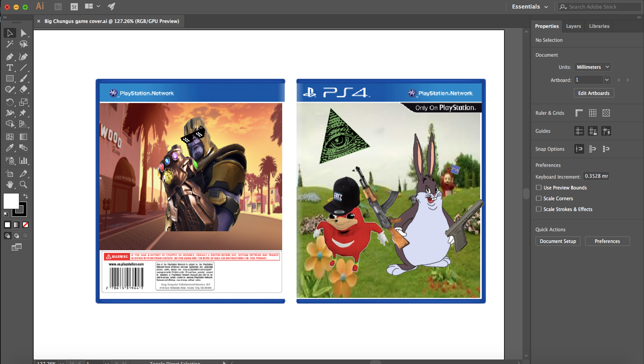
Task: Select the Width tool
Action: (x=9, y=113)
